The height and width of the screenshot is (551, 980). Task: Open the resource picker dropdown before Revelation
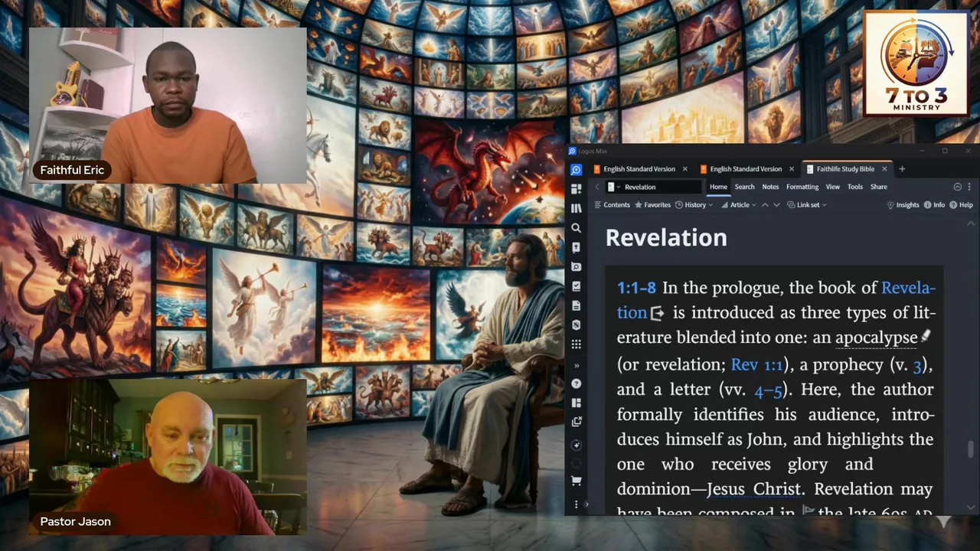[x=614, y=187]
